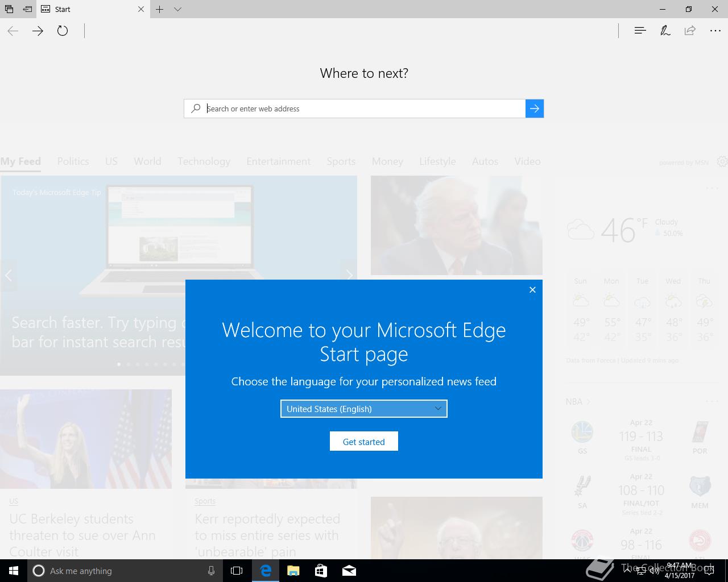Click the Sports category label under article

(x=205, y=501)
